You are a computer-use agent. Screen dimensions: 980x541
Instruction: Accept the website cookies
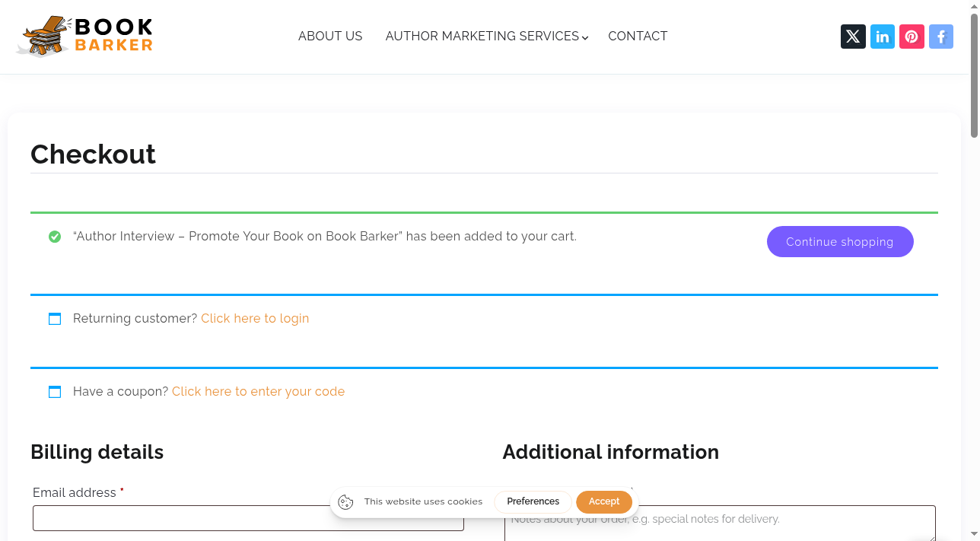pos(604,501)
